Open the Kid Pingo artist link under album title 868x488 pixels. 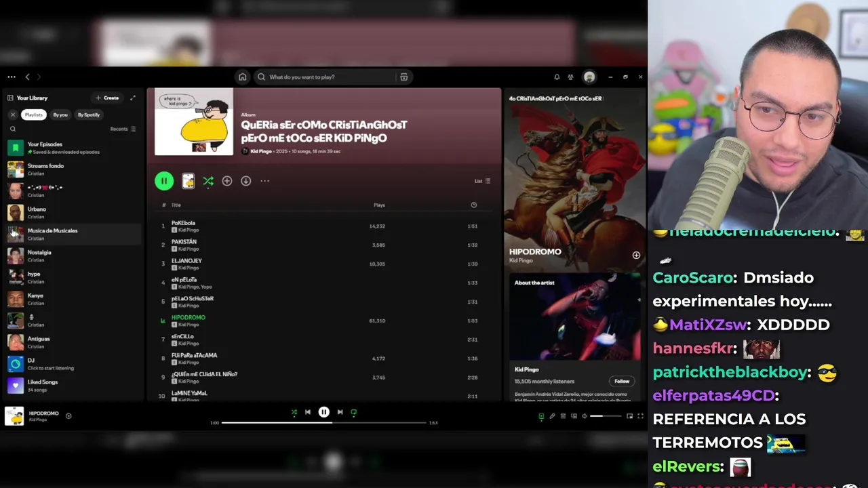[x=262, y=151]
